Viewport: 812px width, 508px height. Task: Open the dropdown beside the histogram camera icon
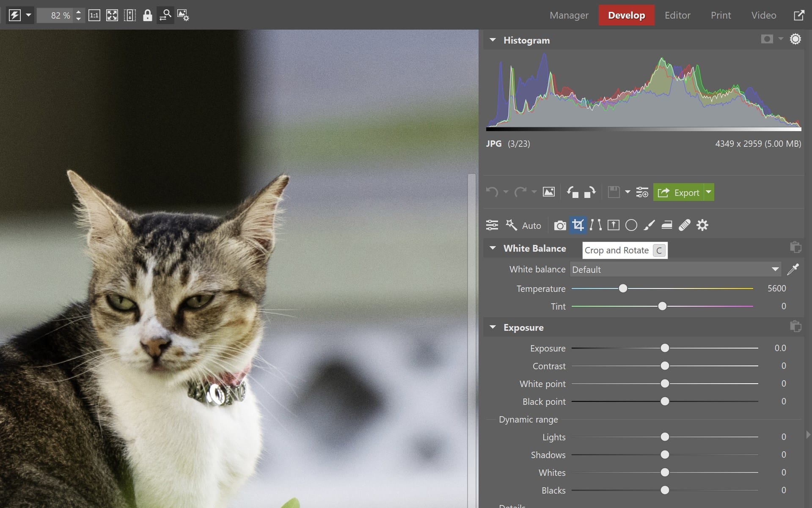coord(781,39)
